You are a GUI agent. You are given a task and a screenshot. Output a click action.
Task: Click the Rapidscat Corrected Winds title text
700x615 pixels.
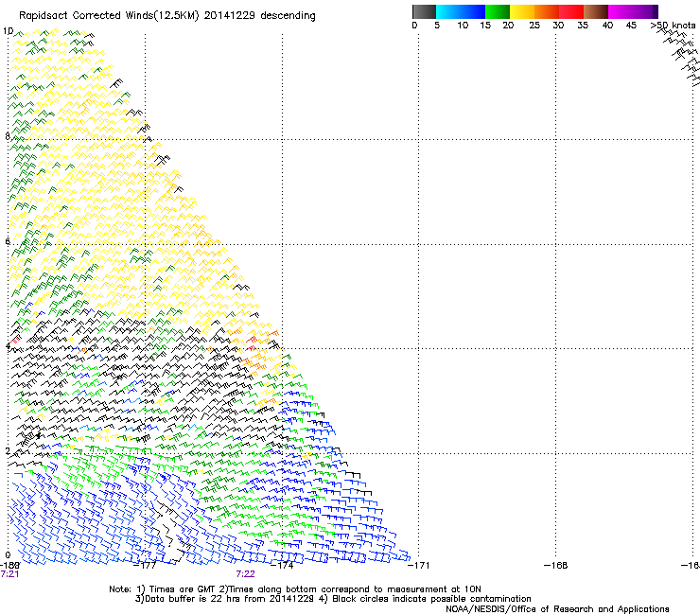167,15
